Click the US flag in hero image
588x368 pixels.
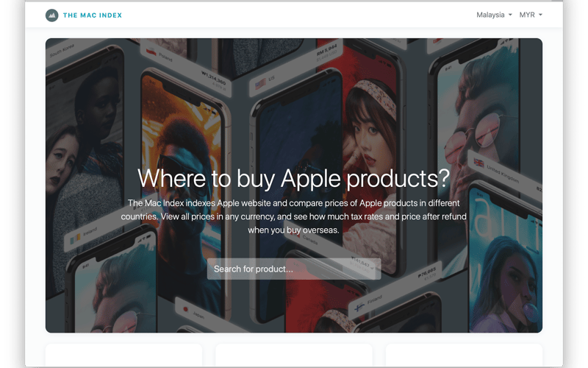[260, 84]
